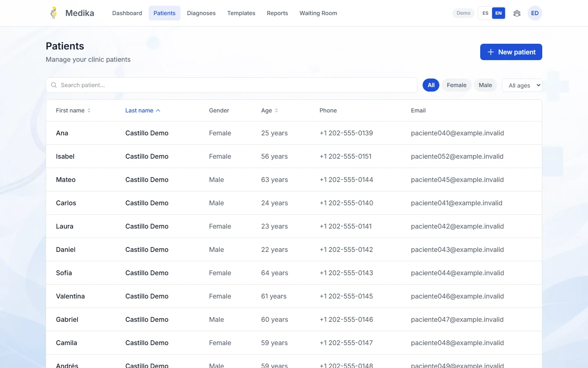The image size is (588, 368).
Task: Select the Patients tab
Action: click(x=165, y=13)
